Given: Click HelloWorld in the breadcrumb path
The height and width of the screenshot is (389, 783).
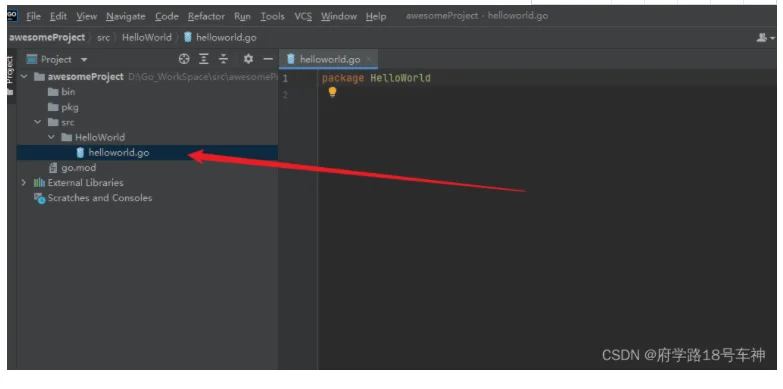Looking at the screenshot, I should click(x=147, y=37).
